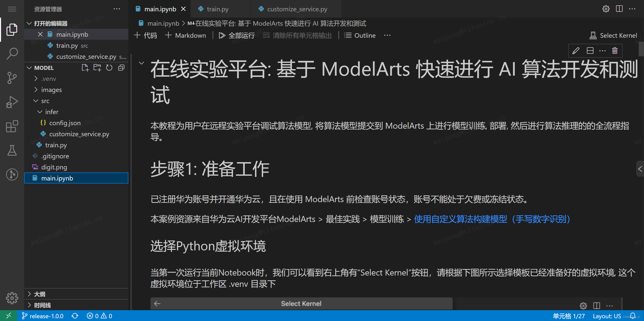The height and width of the screenshot is (321, 644).
Task: Open the Source Control view
Action: click(x=12, y=78)
